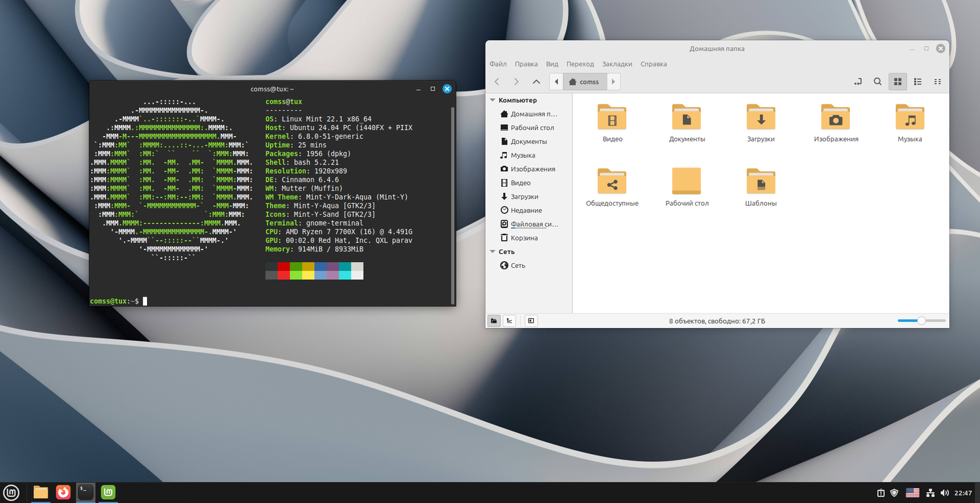Open the Linux Mint start menu
980x503 pixels.
click(x=12, y=492)
